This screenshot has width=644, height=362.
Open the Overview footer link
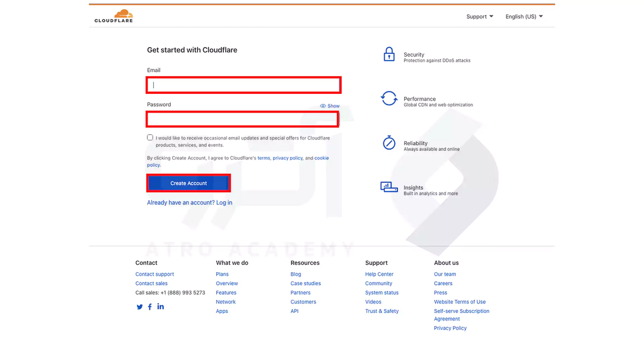227,284
